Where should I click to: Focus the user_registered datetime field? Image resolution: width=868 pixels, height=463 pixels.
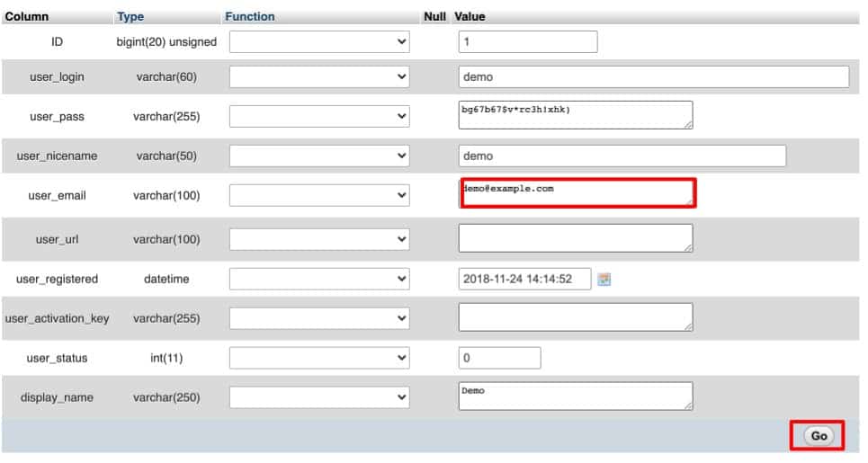pyautogui.click(x=524, y=279)
